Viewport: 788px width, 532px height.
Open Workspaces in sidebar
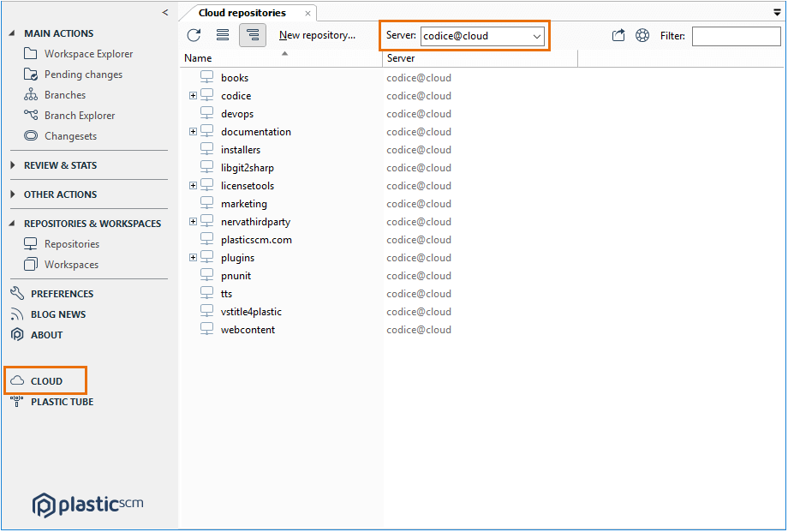pos(71,265)
